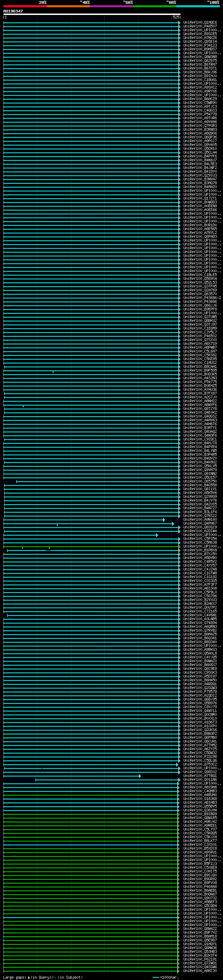
Task: Open the UniRef100_Q011N6 hit label
Action: [x=200, y=779]
